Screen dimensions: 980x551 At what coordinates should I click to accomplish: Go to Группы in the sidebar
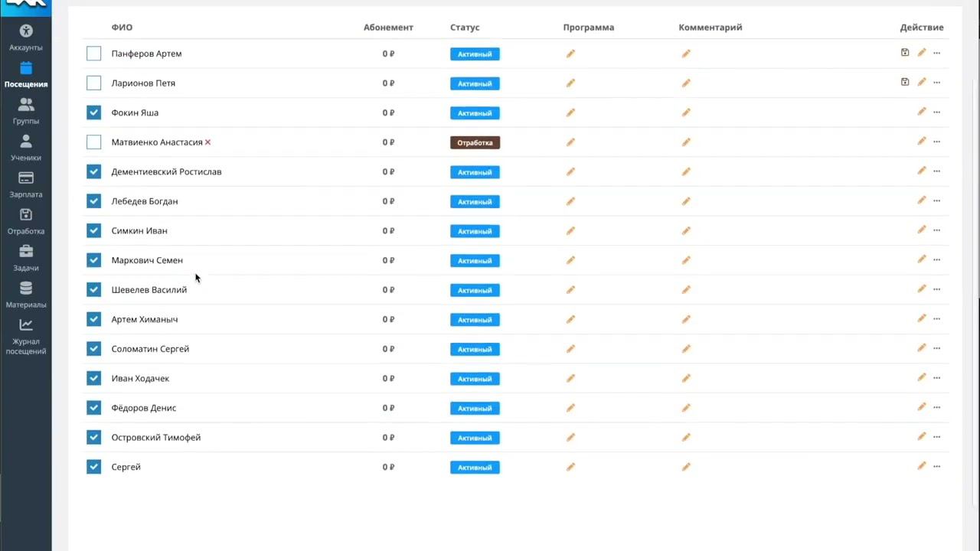click(26, 112)
